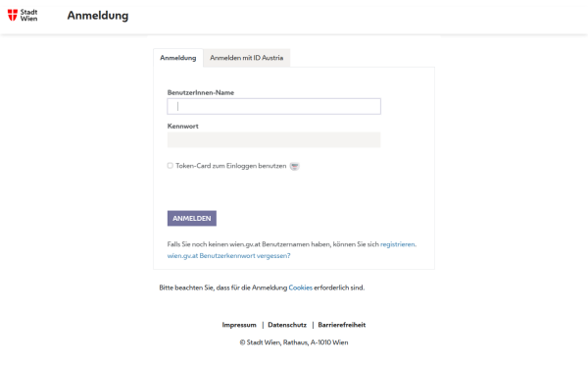Click the ANMELDEN button
The width and height of the screenshot is (588, 368).
tap(192, 218)
